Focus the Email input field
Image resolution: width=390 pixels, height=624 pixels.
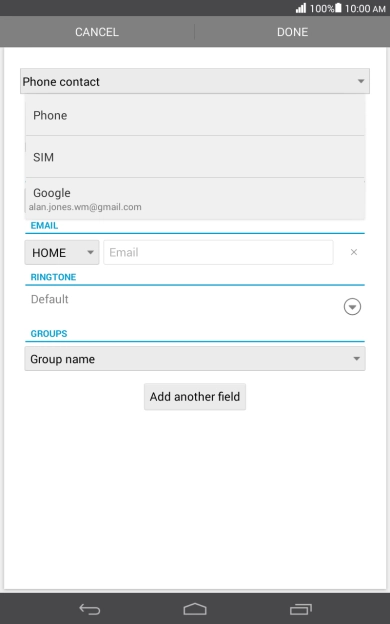(218, 252)
